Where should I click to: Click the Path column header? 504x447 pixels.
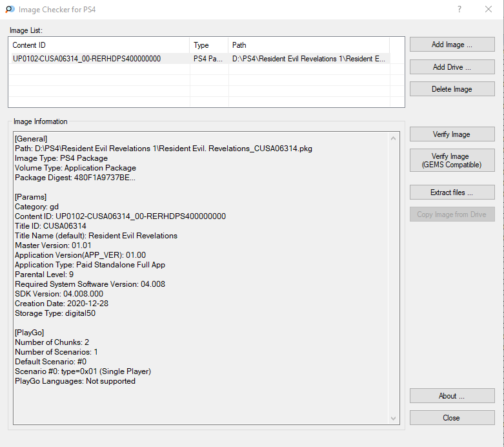[x=308, y=45]
